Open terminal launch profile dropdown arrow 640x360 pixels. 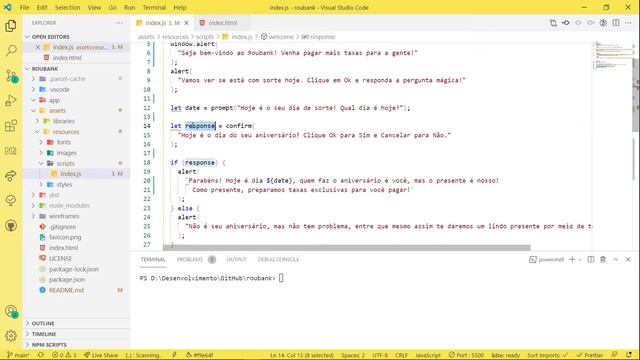coord(580,260)
